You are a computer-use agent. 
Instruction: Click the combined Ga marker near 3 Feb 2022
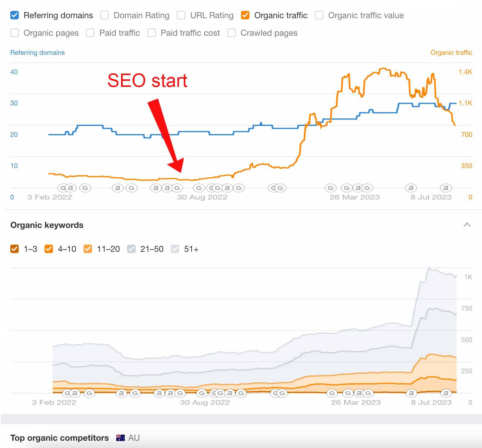tap(67, 188)
